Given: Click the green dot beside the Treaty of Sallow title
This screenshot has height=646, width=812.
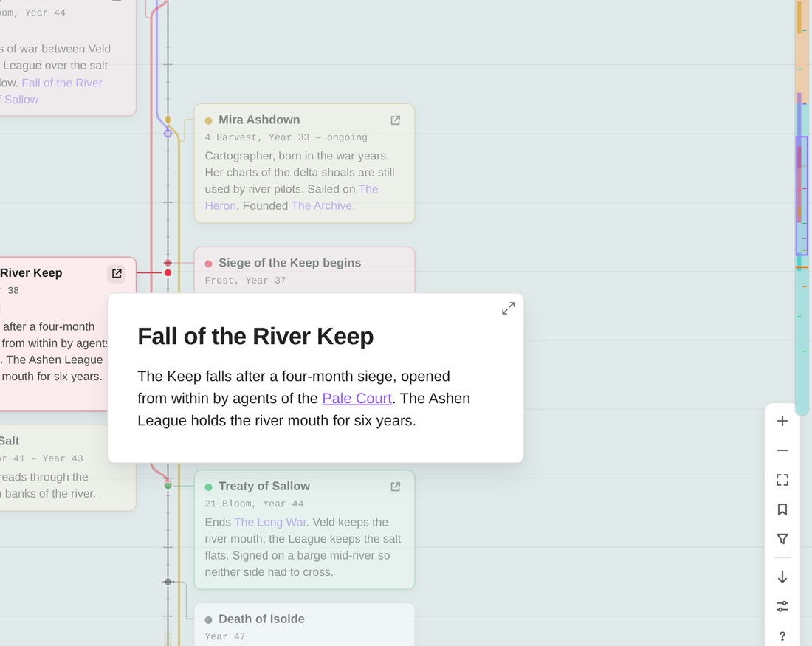Looking at the screenshot, I should pos(209,487).
